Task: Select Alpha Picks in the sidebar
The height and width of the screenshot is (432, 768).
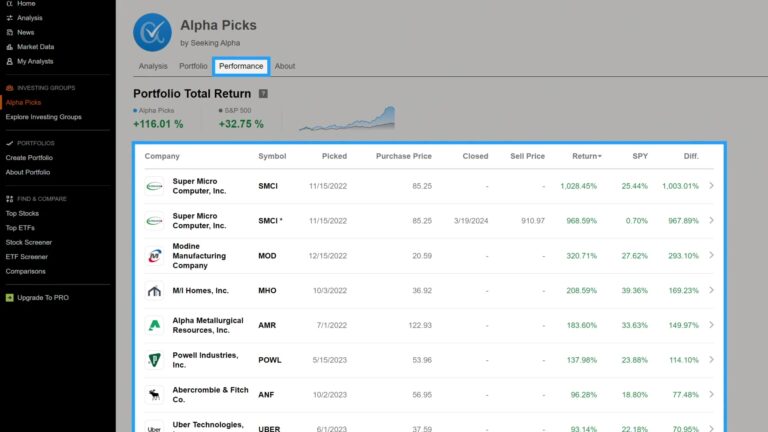Action: click(24, 102)
